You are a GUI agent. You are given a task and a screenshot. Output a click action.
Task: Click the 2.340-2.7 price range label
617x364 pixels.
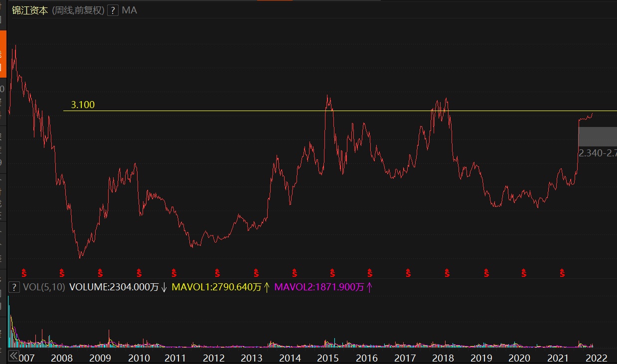pyautogui.click(x=598, y=153)
